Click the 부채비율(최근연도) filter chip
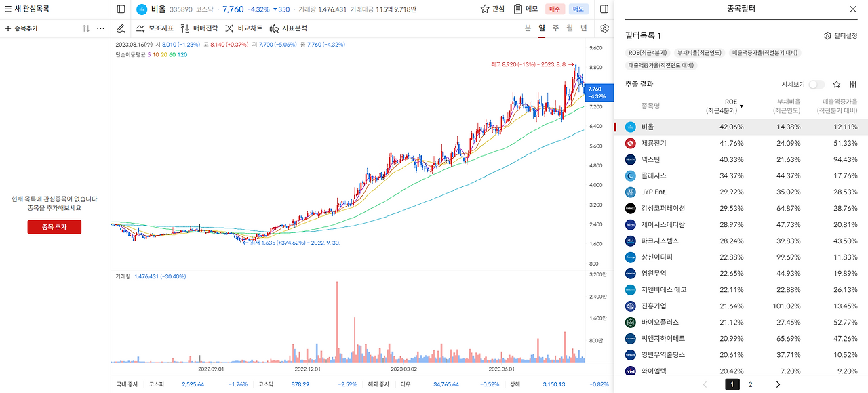 [700, 52]
